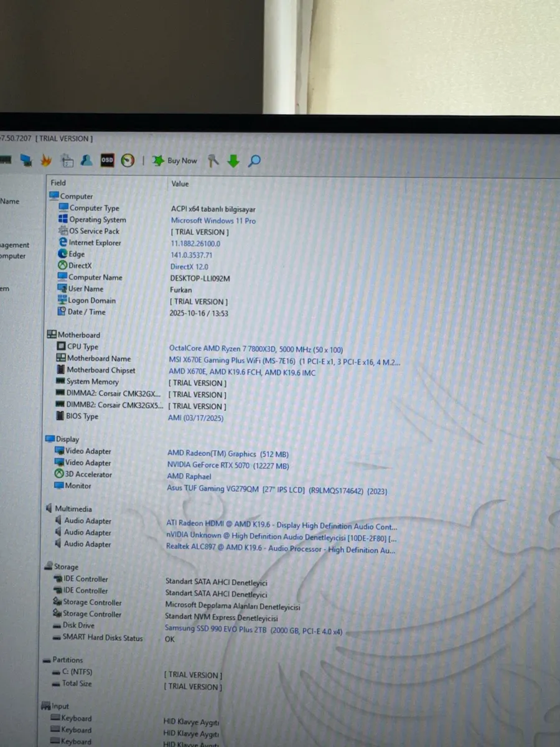Click the AMD Ryzen 7 7800X3D CPU link
This screenshot has width=560, height=747.
pyautogui.click(x=256, y=349)
